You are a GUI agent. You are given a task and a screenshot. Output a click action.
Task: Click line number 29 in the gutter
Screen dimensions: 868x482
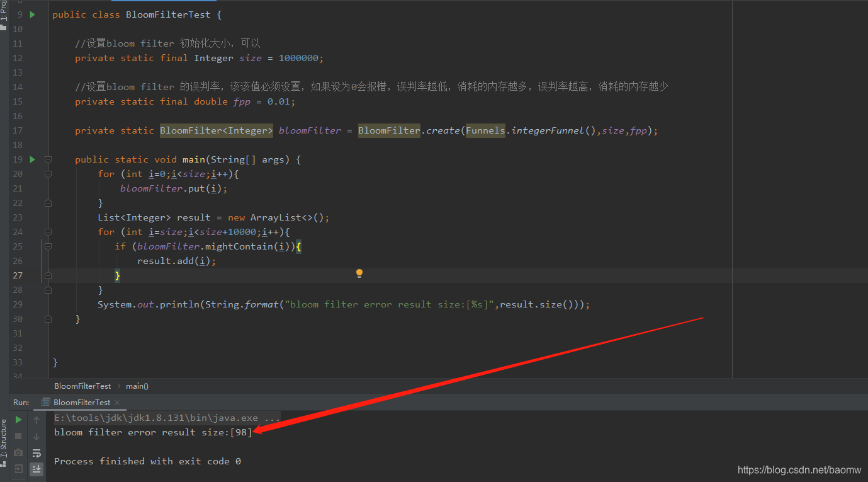(x=17, y=304)
